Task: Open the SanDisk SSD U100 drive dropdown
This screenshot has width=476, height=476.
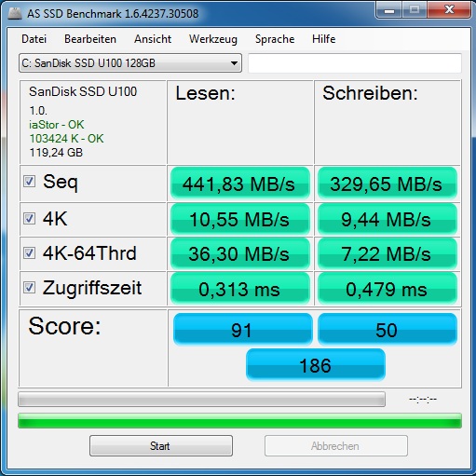Action: (x=130, y=63)
